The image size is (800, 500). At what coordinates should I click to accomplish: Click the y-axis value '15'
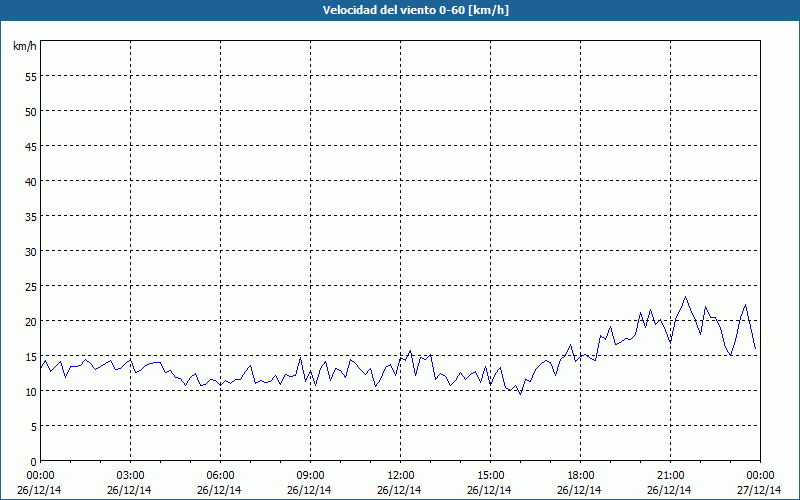(31, 356)
